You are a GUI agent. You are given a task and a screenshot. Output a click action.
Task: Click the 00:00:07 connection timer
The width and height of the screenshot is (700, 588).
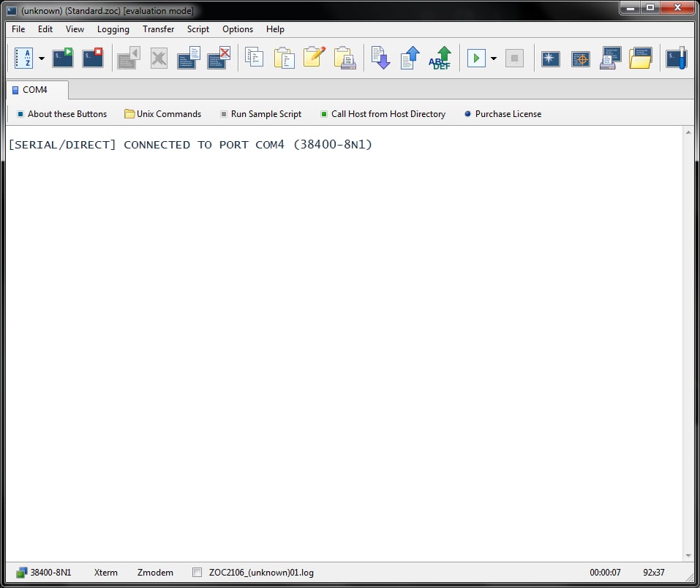coord(605,573)
